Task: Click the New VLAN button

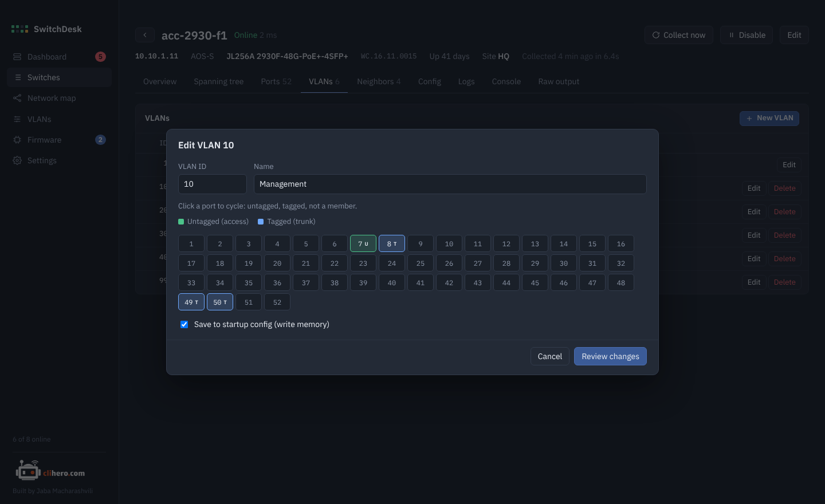Action: point(769,118)
